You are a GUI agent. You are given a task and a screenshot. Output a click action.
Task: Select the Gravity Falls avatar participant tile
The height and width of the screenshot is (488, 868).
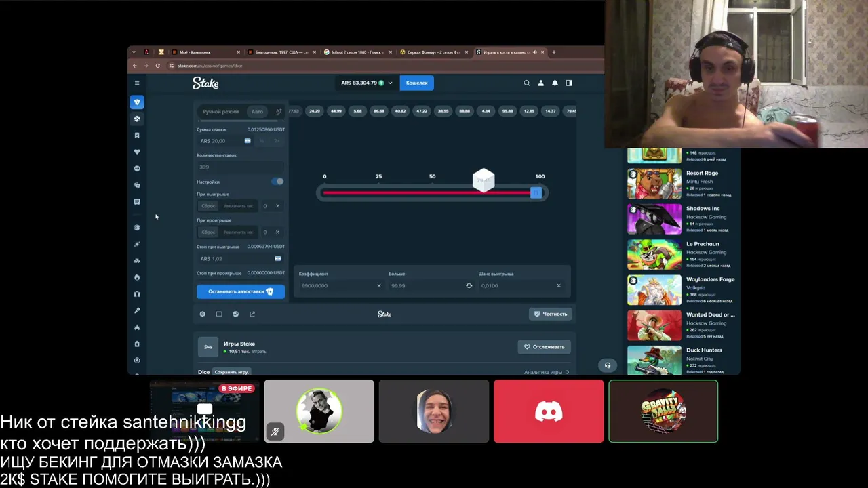tap(663, 411)
